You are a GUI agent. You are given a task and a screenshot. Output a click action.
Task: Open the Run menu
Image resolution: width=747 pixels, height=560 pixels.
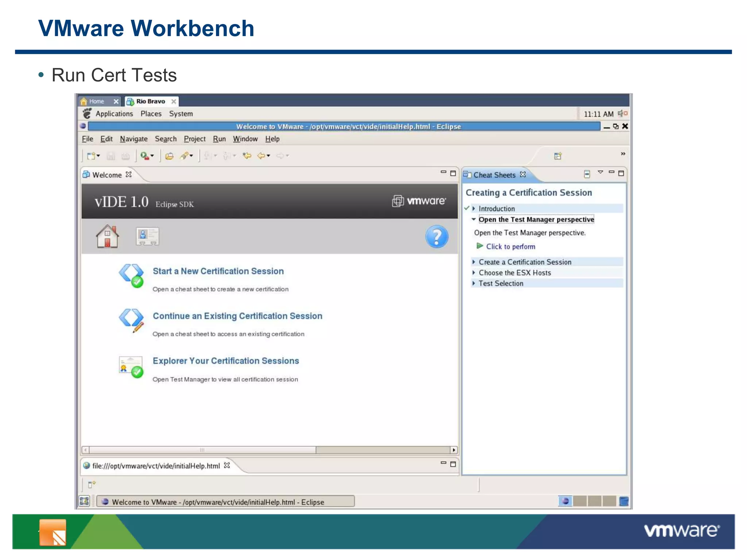coord(220,139)
